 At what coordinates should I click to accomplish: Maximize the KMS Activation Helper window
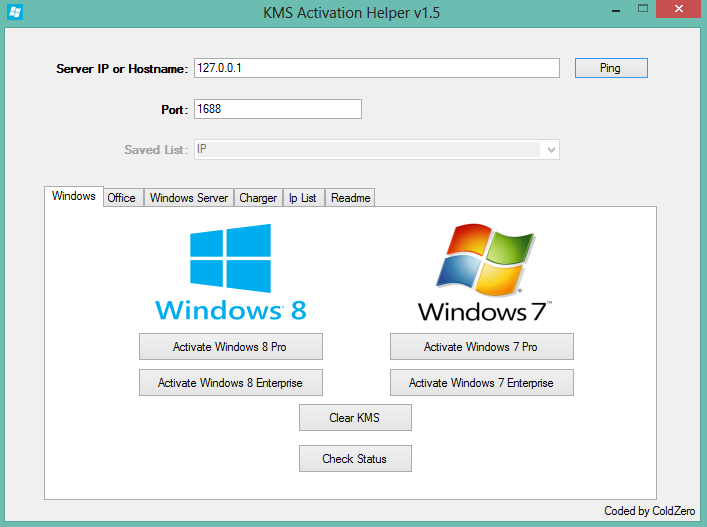[643, 9]
